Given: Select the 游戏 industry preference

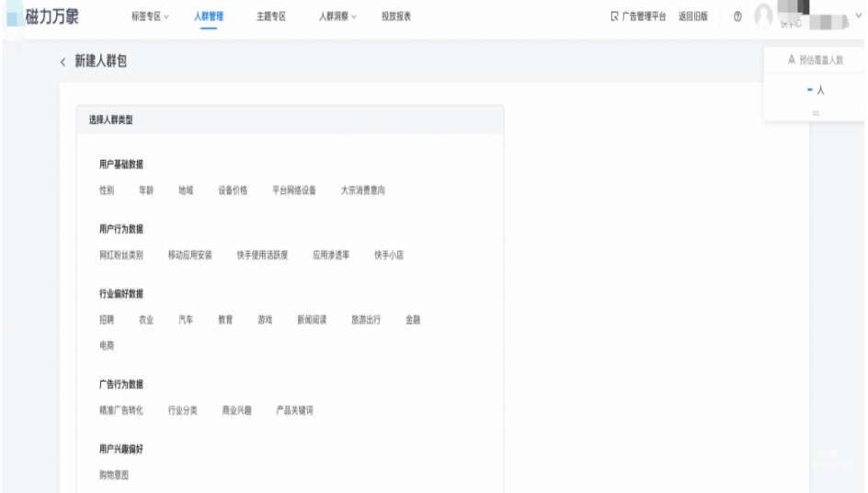Looking at the screenshot, I should [265, 320].
